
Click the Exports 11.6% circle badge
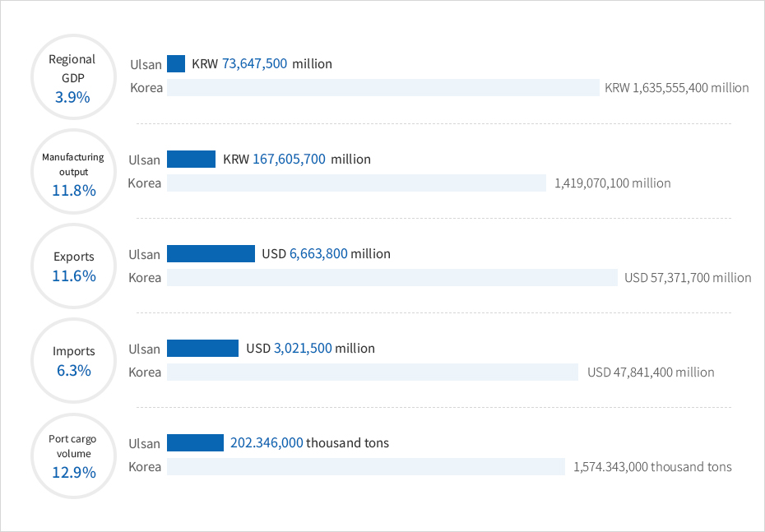[74, 266]
